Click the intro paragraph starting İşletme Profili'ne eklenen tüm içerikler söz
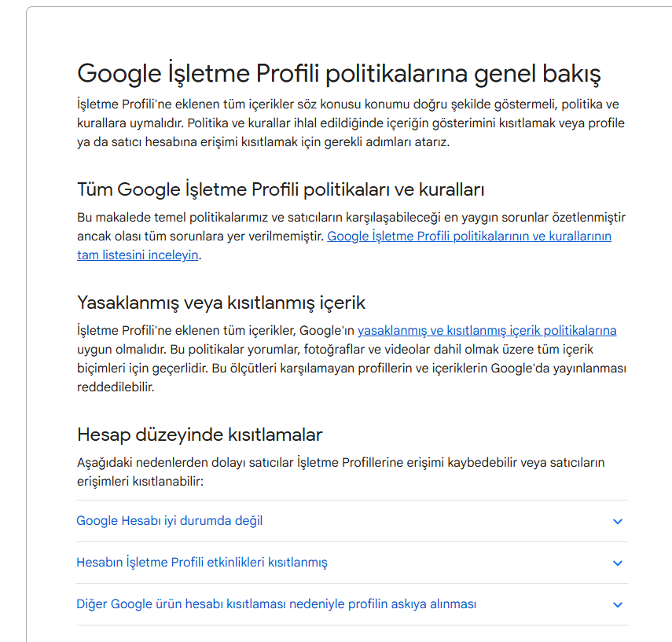Viewport: 672px width, 642px height. (x=351, y=123)
